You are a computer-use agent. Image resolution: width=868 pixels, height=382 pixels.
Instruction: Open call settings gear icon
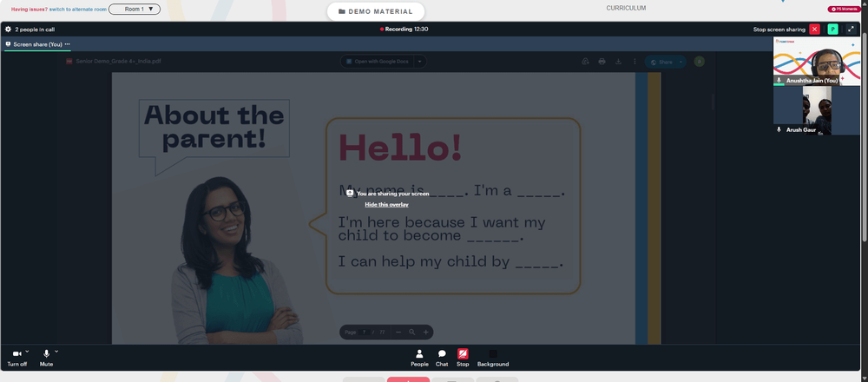[8, 30]
